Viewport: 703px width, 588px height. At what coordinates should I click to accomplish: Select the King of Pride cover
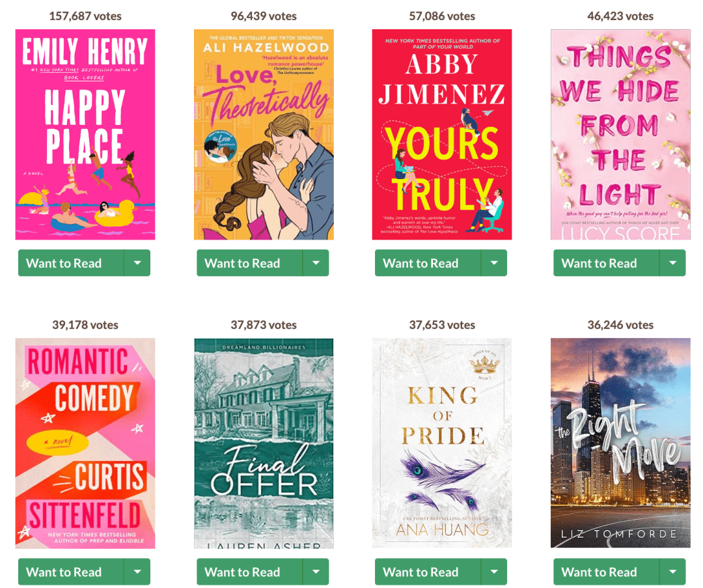coord(442,443)
